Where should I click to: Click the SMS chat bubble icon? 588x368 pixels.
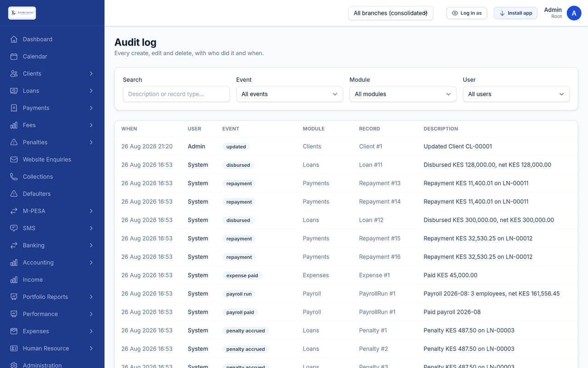point(14,228)
